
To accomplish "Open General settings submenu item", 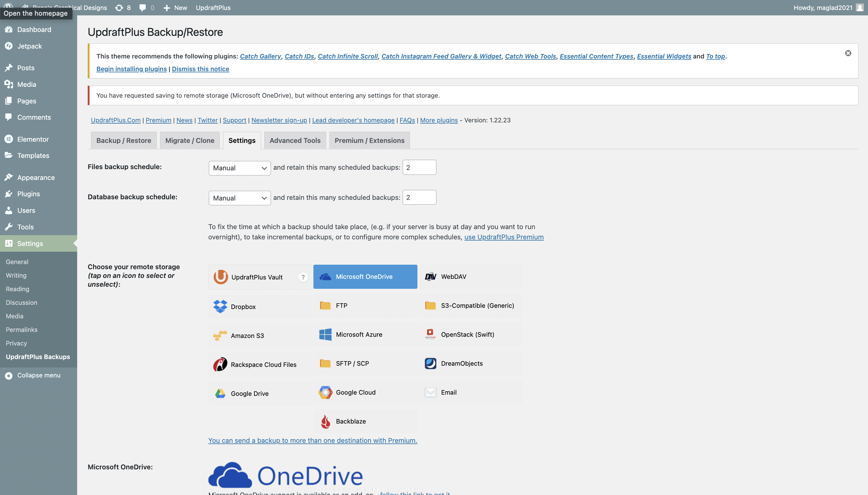I will pyautogui.click(x=17, y=262).
